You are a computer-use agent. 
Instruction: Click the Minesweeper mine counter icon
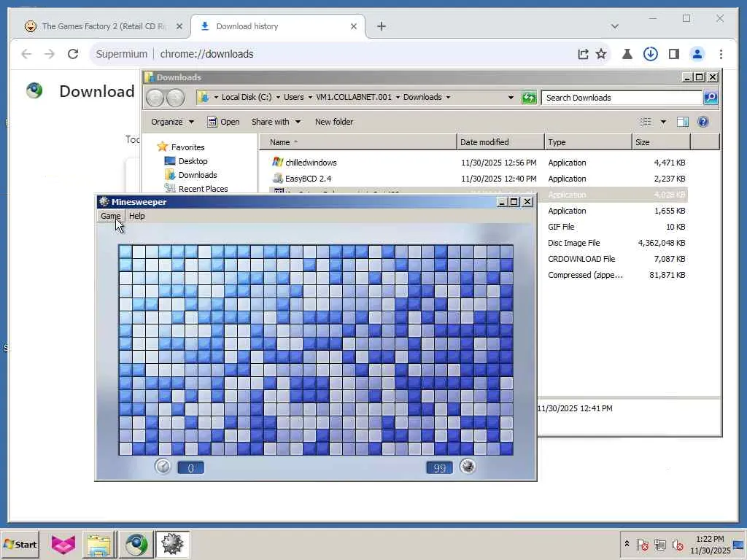coord(468,466)
